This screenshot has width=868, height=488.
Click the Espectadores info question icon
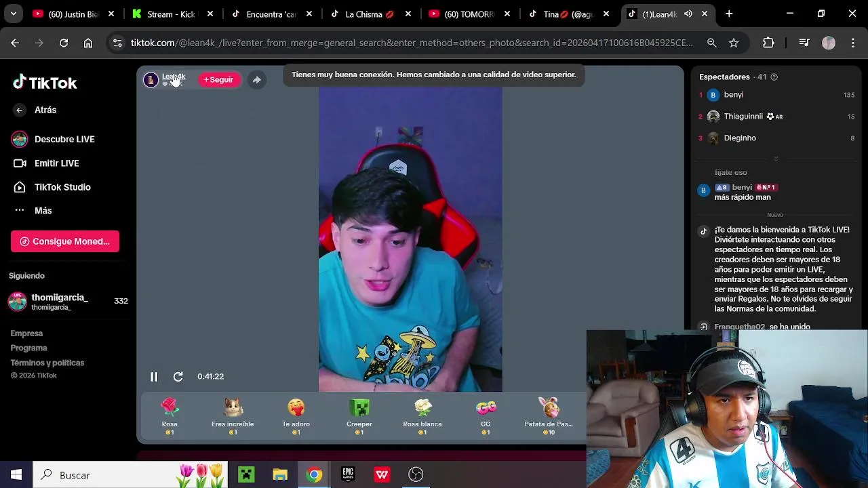pyautogui.click(x=774, y=77)
